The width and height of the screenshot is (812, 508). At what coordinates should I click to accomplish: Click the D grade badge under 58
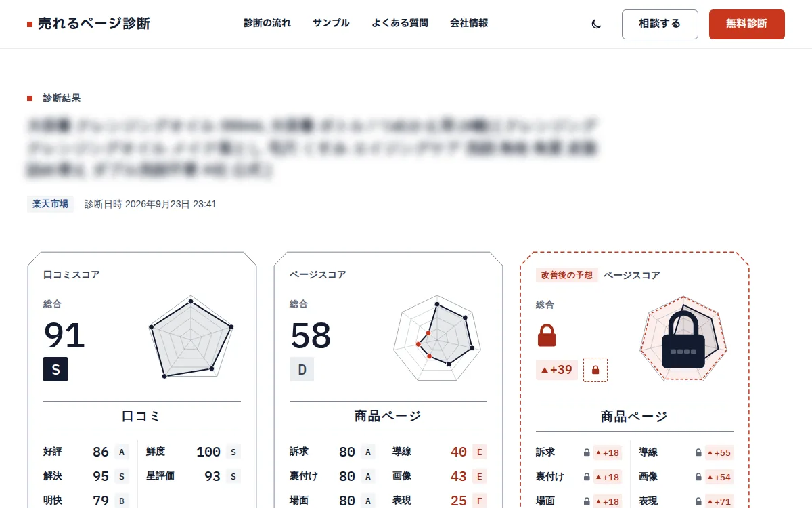[x=302, y=369]
